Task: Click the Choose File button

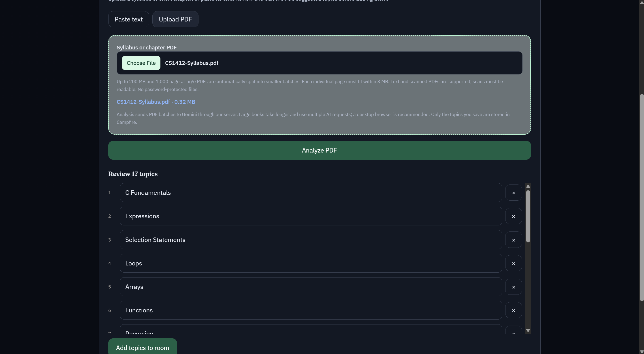Action: (141, 63)
